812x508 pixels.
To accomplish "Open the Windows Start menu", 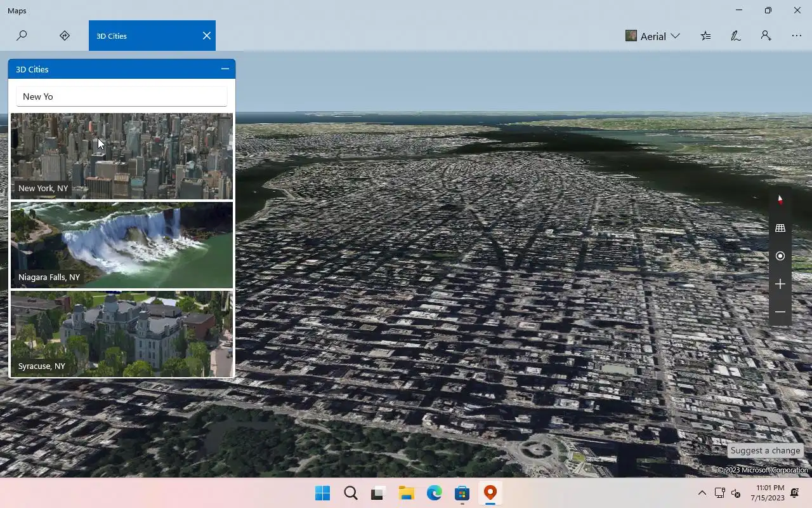I will tap(322, 493).
